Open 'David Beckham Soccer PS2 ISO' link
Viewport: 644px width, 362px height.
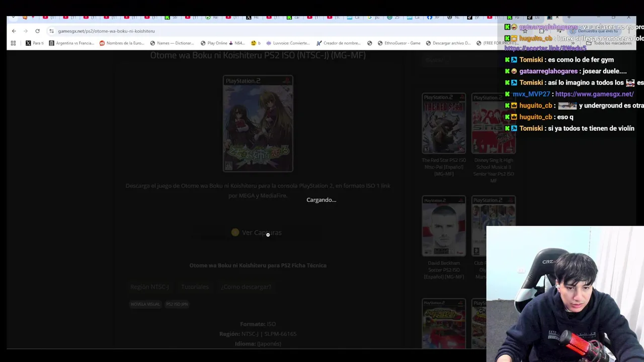(444, 270)
